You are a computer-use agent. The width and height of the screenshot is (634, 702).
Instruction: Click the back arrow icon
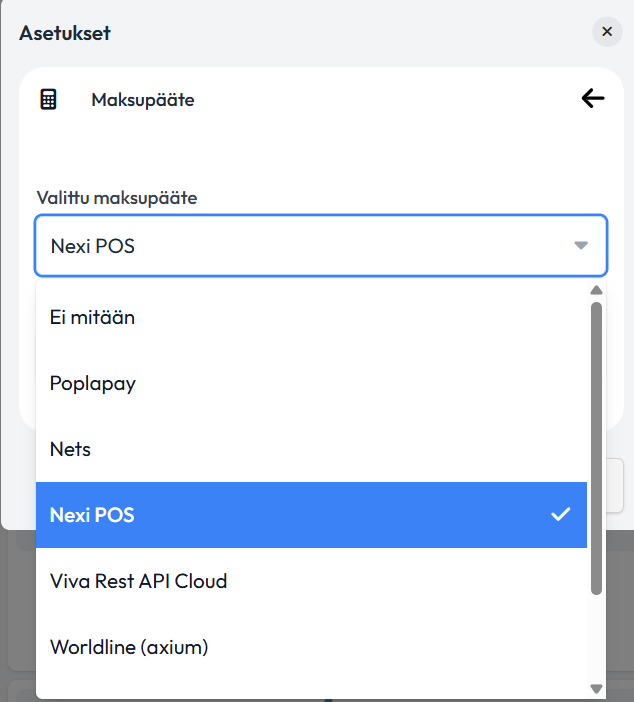coord(593,98)
